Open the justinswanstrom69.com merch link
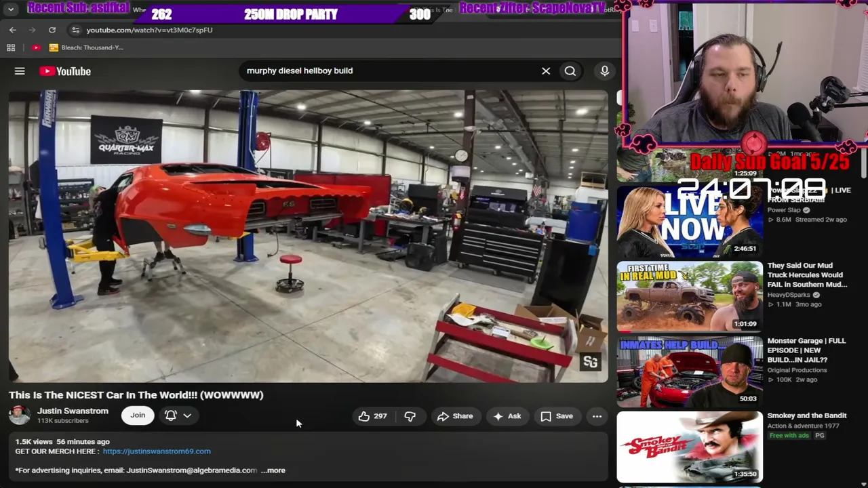Image resolution: width=868 pixels, height=488 pixels. tap(157, 451)
